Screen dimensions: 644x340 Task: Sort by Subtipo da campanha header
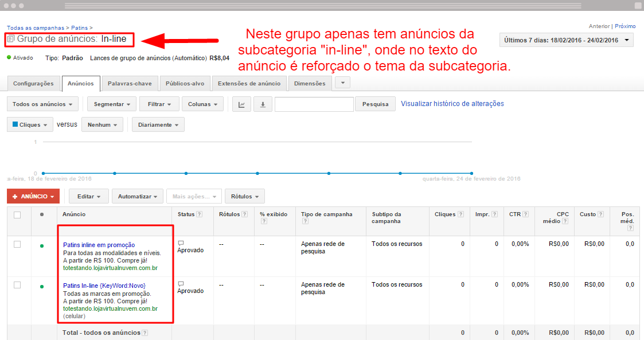(387, 218)
